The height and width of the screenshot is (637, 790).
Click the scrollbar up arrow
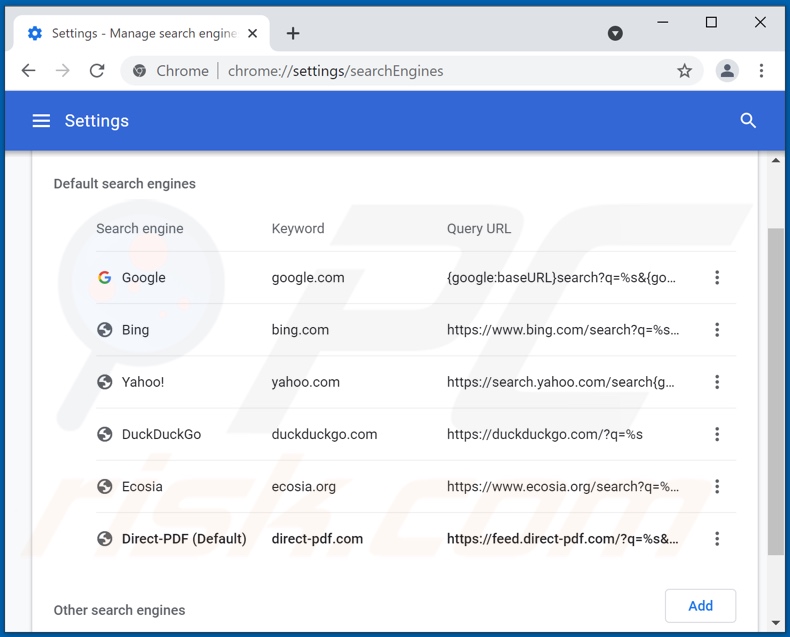(775, 160)
